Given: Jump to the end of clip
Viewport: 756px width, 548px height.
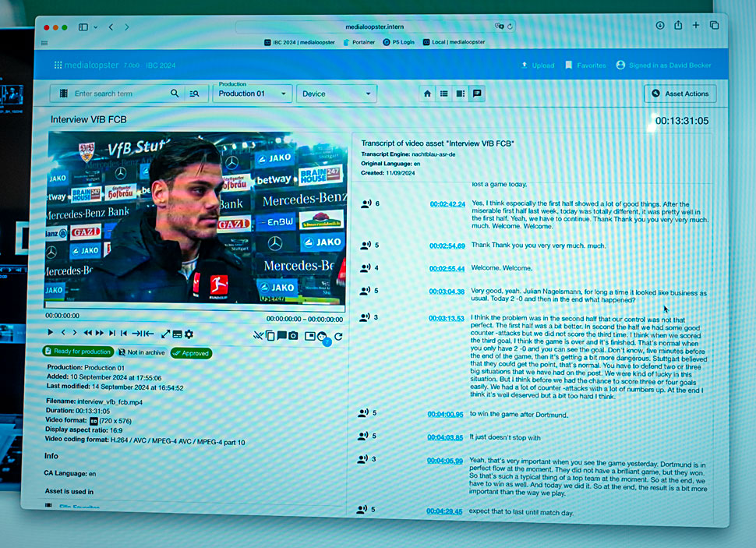Looking at the screenshot, I should click(112, 333).
